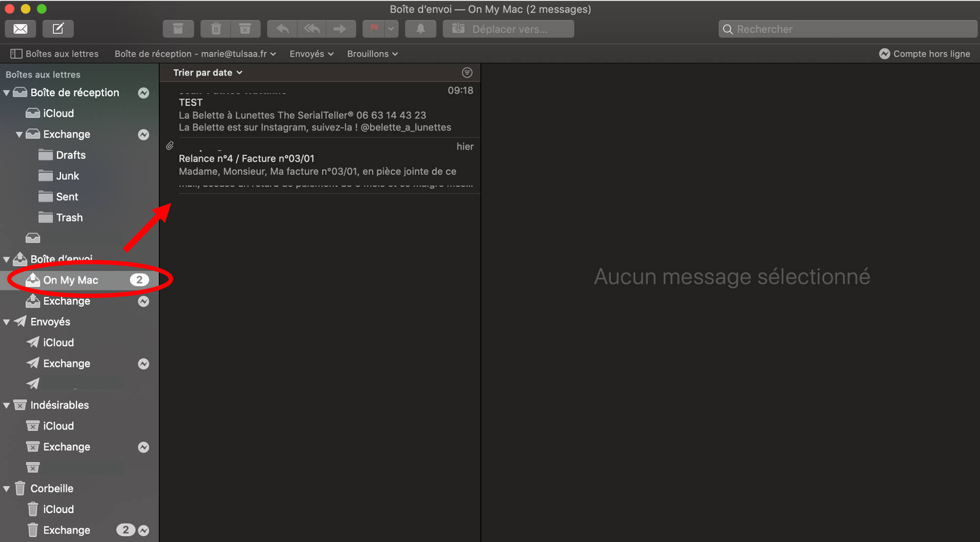The image size is (980, 542).
Task: Click the Delete trash icon in toolbar
Action: coord(216,29)
